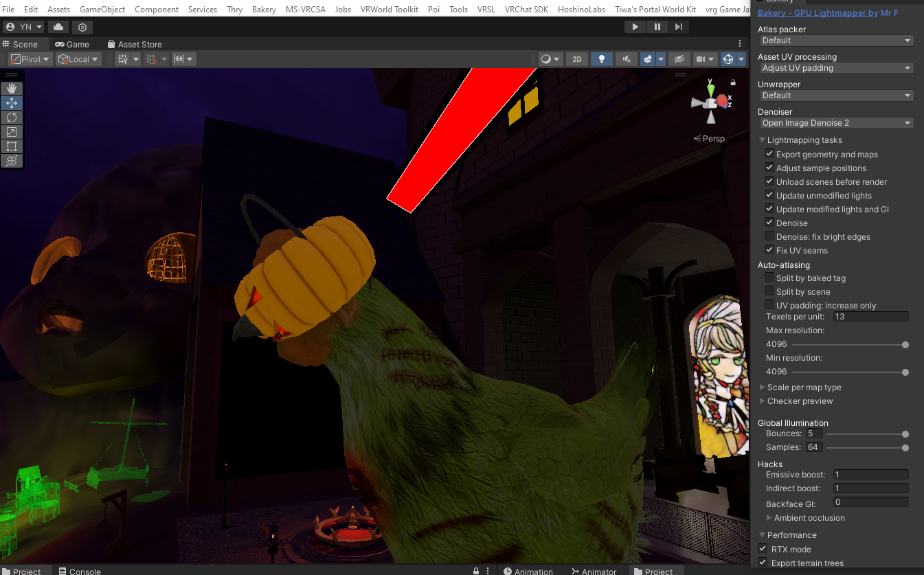Switch to the Game tab
924x575 pixels.
click(x=72, y=44)
